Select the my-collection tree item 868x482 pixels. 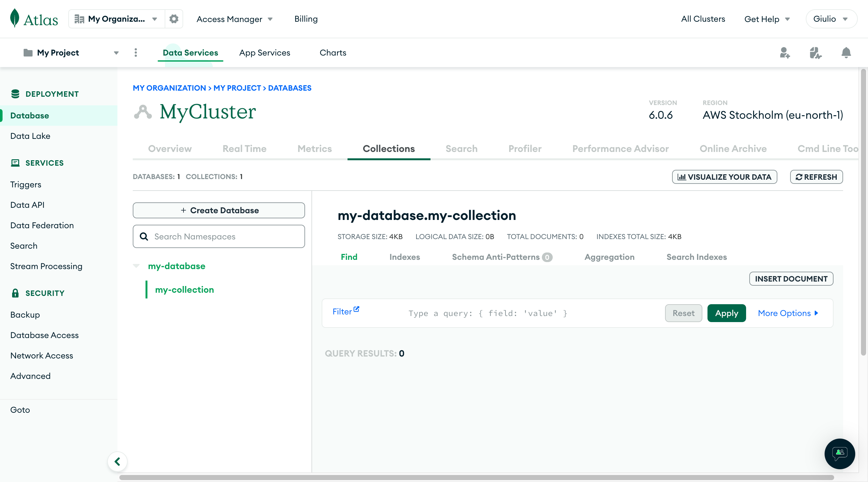pos(184,290)
